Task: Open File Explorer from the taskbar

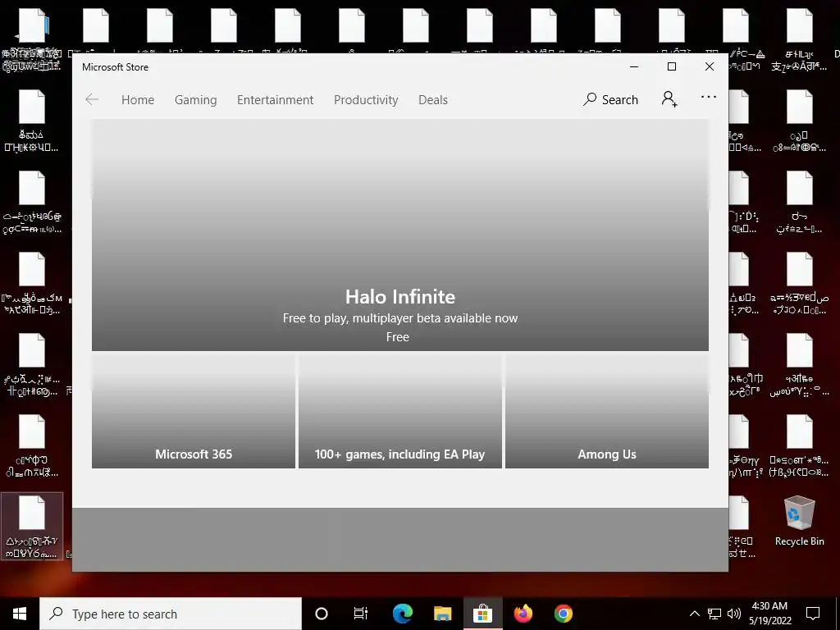Action: [442, 614]
